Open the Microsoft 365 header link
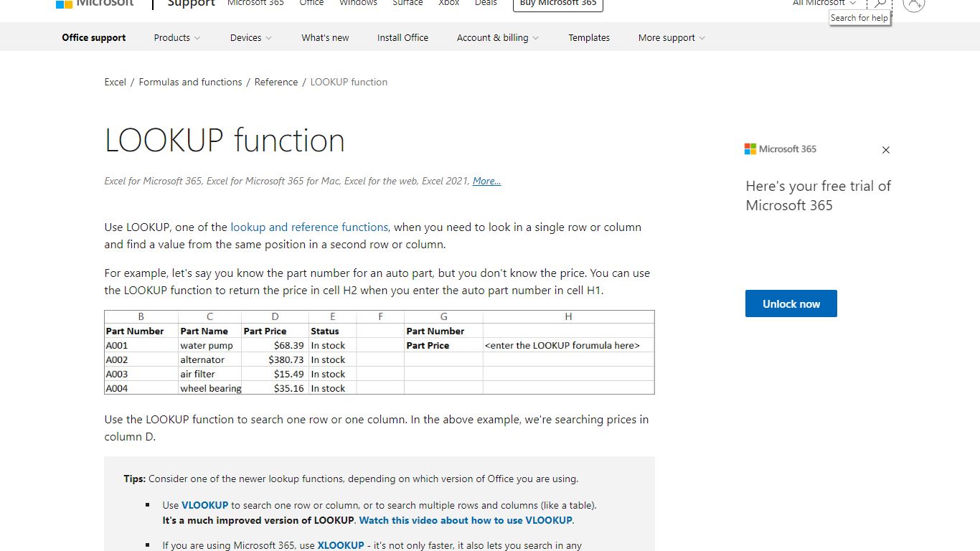This screenshot has width=980, height=551. tap(255, 4)
